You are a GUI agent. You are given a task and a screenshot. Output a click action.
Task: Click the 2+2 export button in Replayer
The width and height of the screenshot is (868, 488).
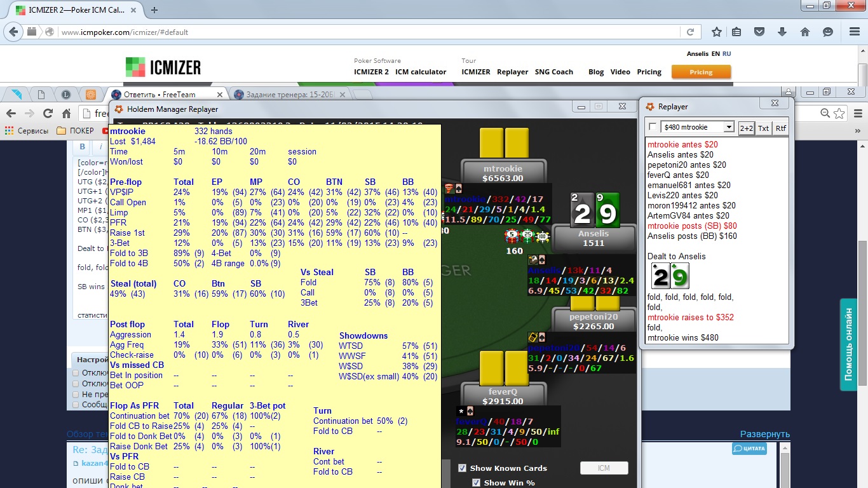point(746,128)
